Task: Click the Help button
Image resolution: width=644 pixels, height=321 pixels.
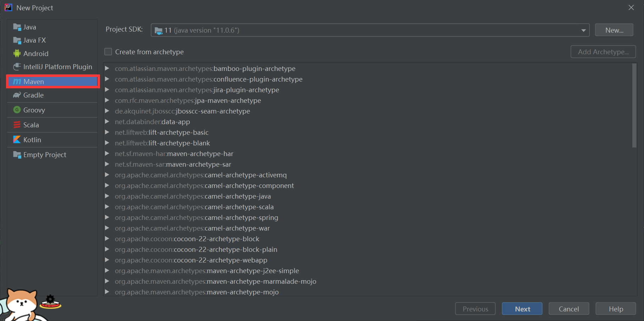Action: pos(616,309)
